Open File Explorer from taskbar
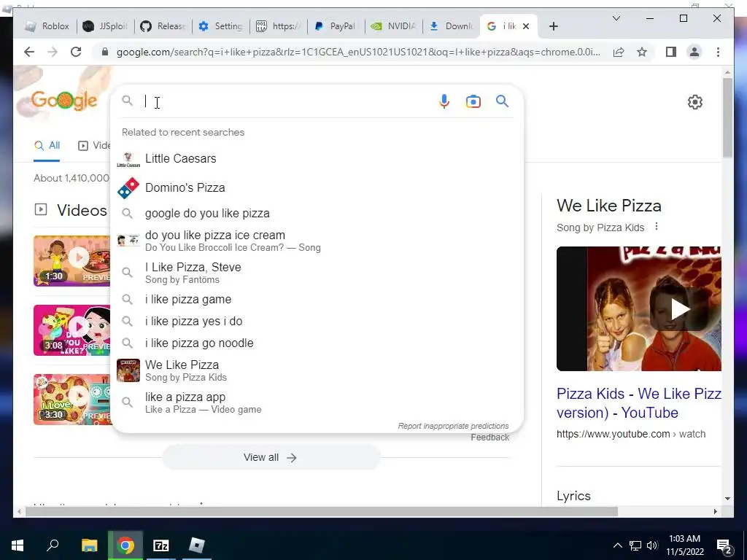 [89, 545]
